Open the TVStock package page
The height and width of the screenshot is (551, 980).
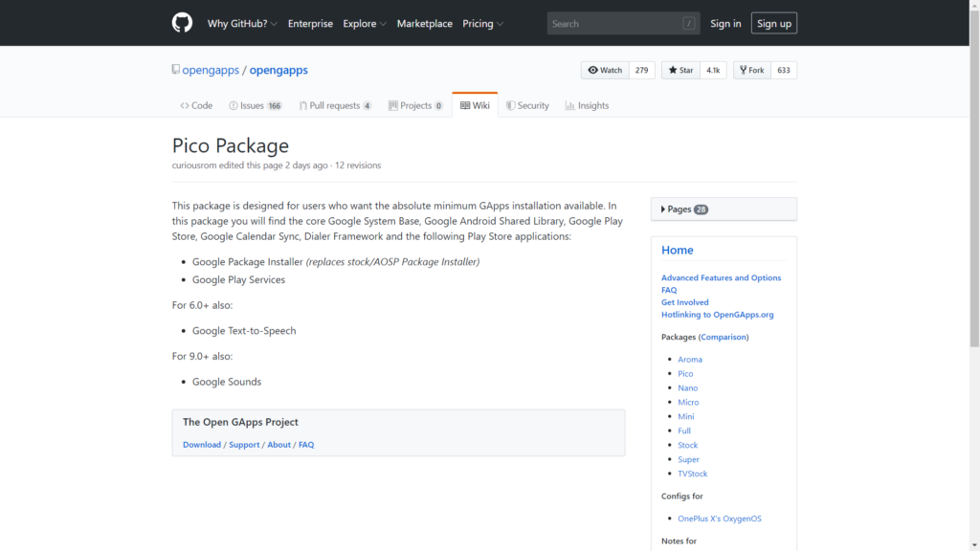point(693,474)
